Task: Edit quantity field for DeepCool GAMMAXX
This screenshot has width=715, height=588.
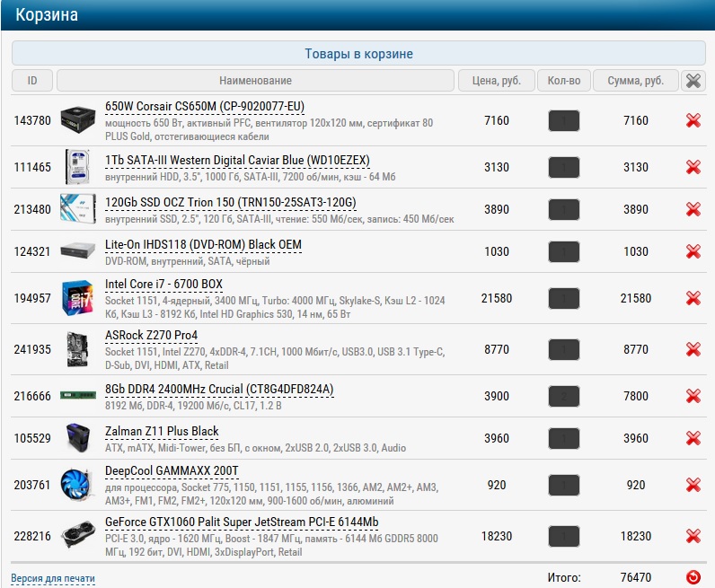Action: coord(563,485)
